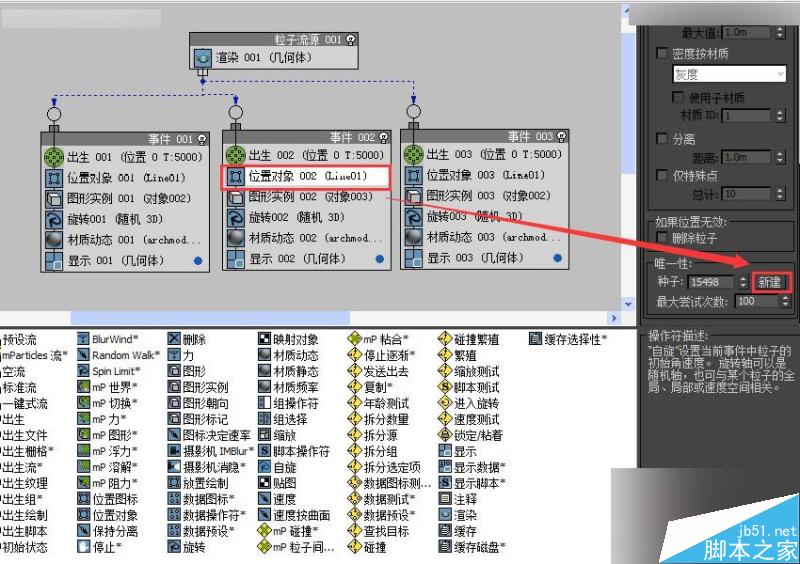
Task: Enable the 密度按材质 checkbox
Action: [x=662, y=53]
